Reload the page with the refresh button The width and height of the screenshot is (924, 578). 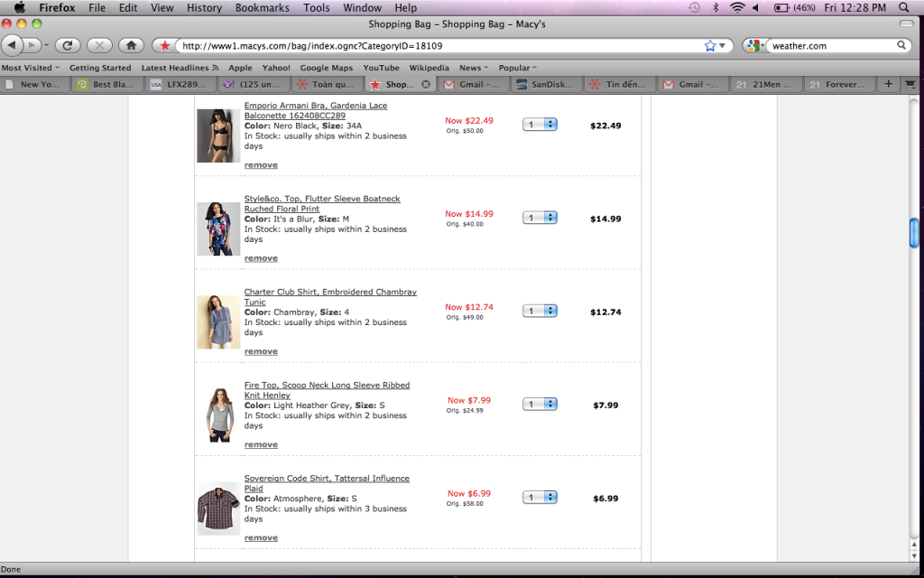68,45
